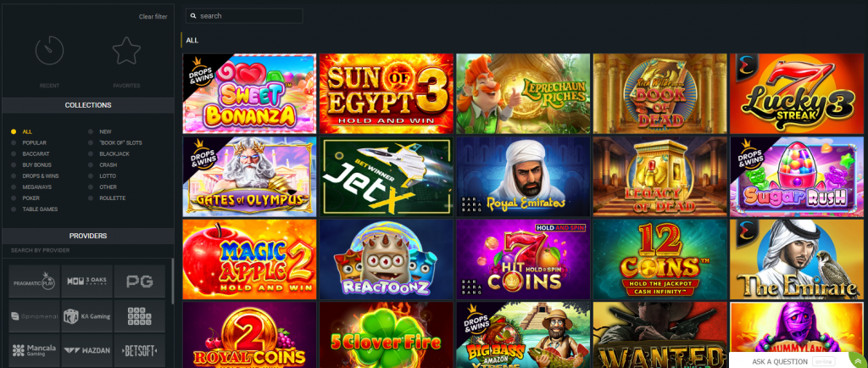Filter by KA Gaming provider logo
868x368 pixels.
click(87, 316)
